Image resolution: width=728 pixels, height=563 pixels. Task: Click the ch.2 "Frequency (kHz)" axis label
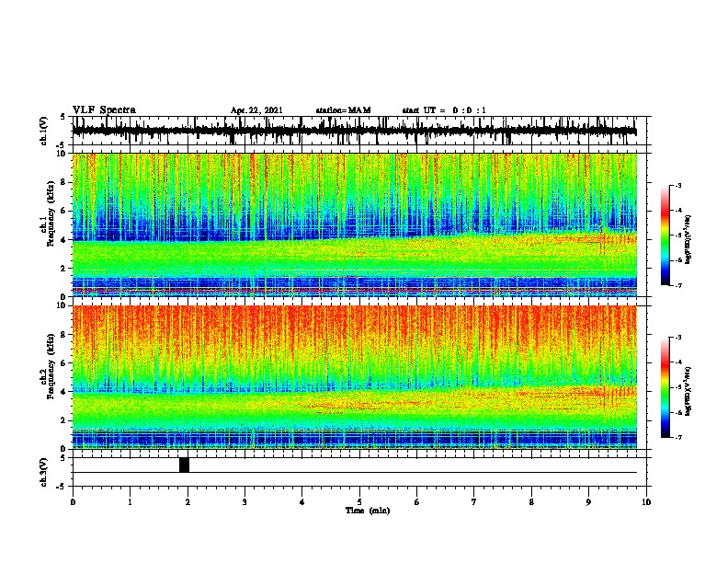click(51, 366)
